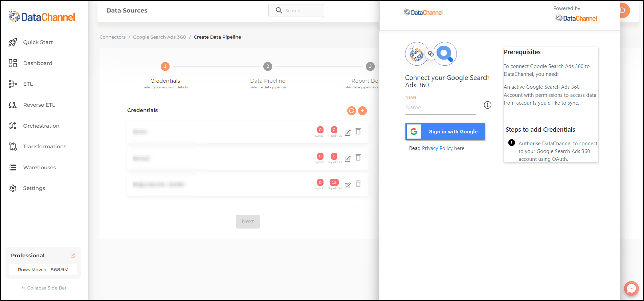Edit the first credential row

click(348, 133)
